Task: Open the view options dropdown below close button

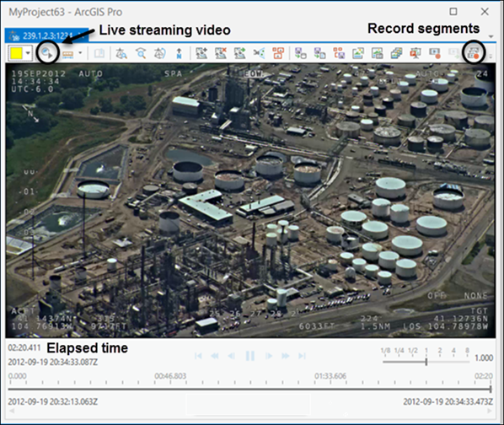Action: pos(491,36)
